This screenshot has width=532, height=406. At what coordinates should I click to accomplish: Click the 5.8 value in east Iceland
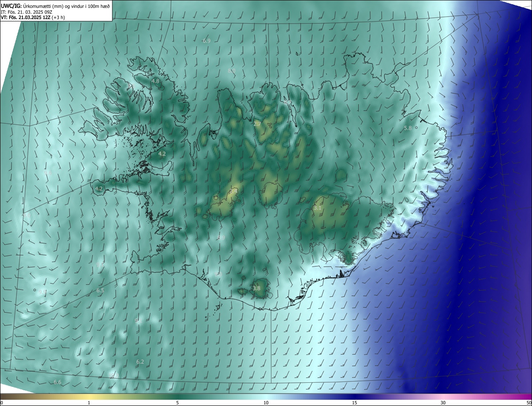coord(408,128)
